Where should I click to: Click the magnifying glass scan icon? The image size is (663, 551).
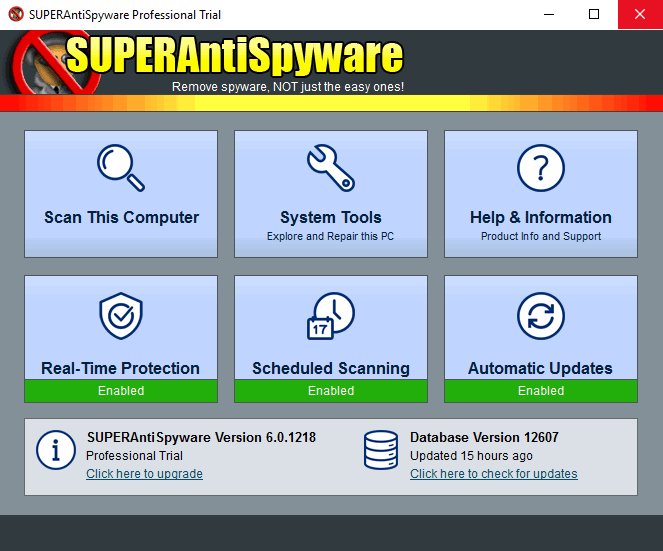[121, 168]
